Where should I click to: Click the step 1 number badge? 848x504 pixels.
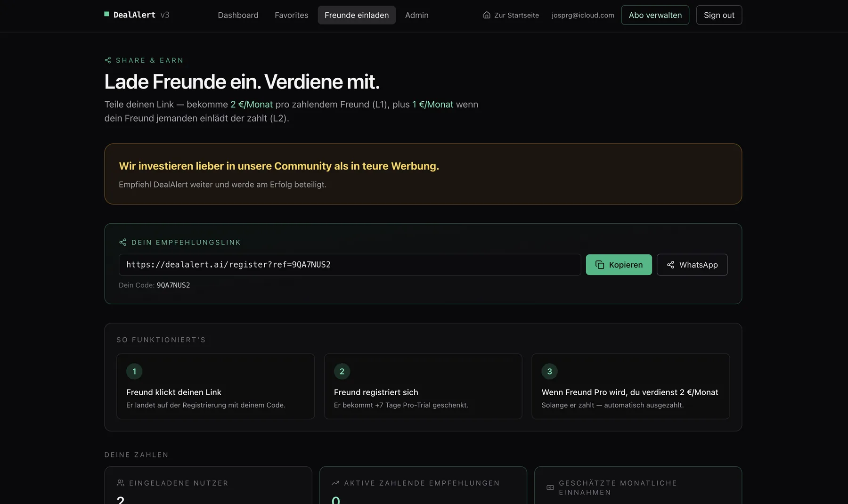[134, 371]
